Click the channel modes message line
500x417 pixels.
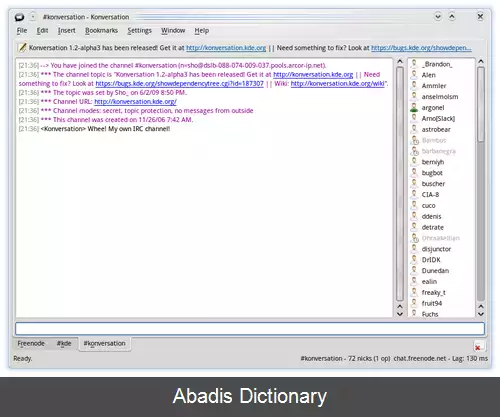[x=136, y=111]
